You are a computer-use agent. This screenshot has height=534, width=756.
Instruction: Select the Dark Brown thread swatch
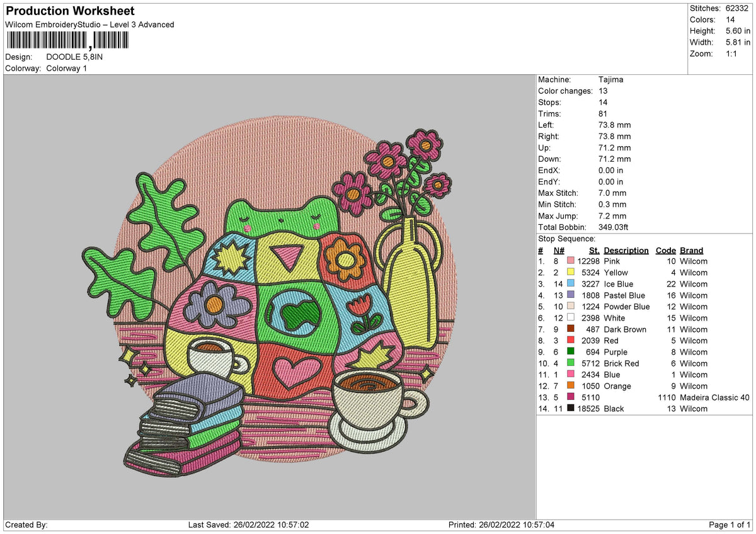(x=571, y=329)
